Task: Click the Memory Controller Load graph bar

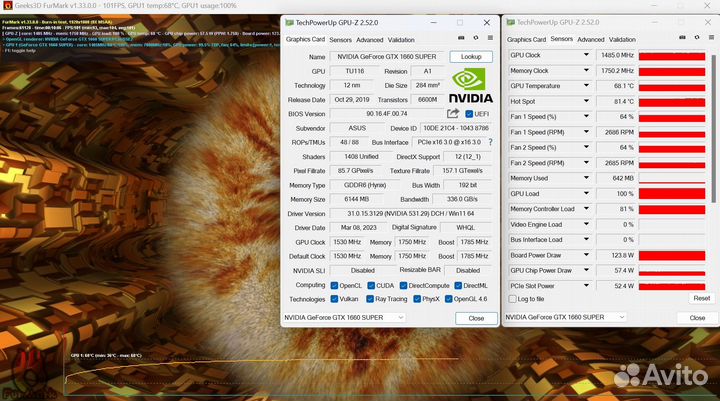Action: (672, 209)
